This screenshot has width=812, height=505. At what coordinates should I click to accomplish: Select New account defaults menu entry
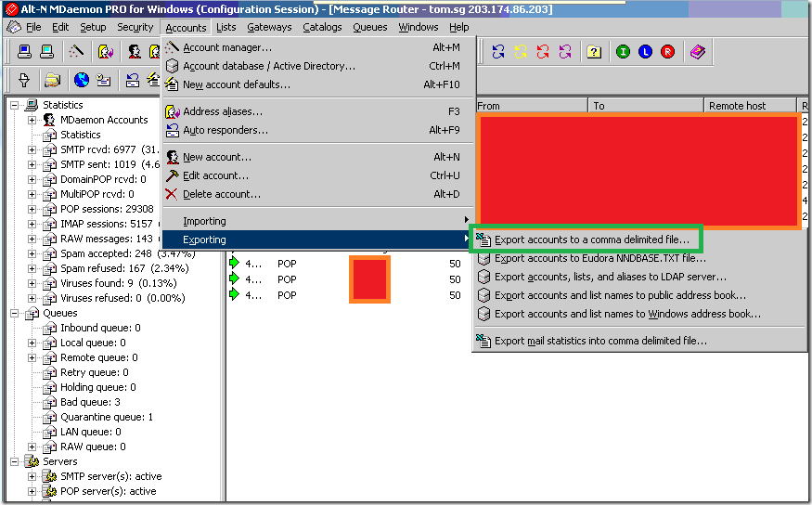coord(318,85)
